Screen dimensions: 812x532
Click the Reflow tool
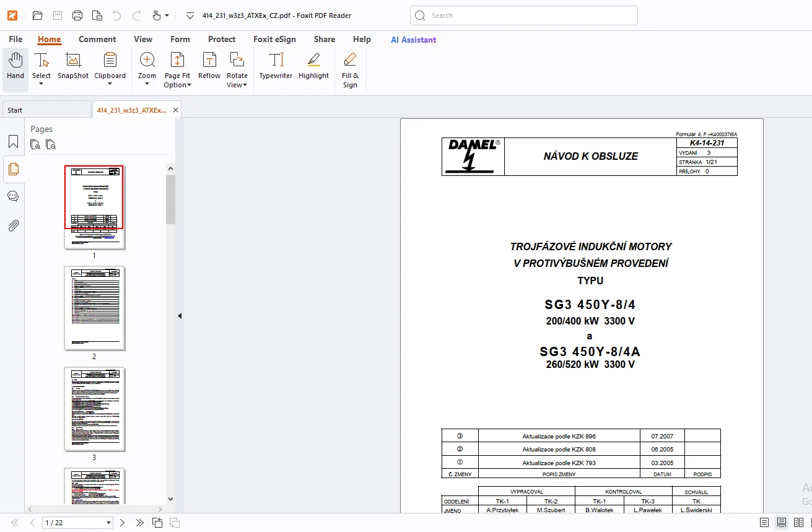click(x=209, y=66)
